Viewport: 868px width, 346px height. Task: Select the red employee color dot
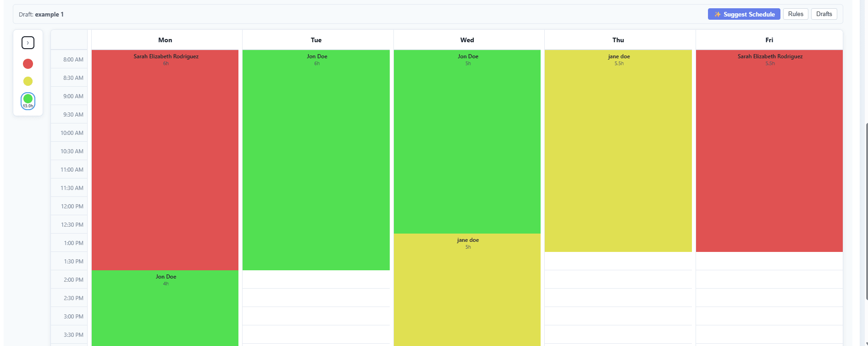28,64
